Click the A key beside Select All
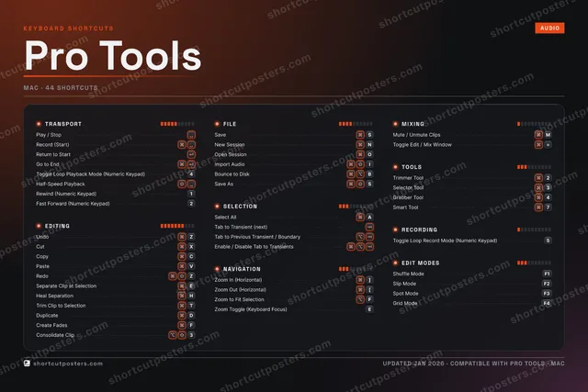Viewport: 588px width, 392px height. pyautogui.click(x=369, y=217)
